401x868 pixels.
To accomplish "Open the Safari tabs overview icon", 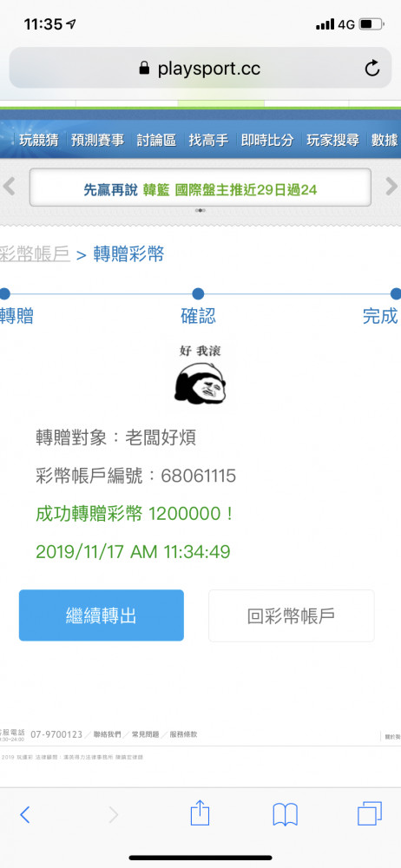I will tap(370, 814).
